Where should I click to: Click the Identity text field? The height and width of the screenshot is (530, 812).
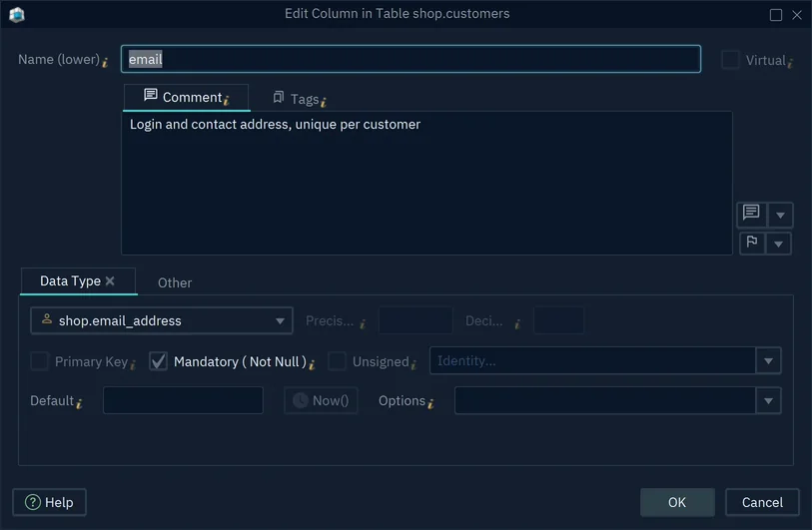[x=592, y=360]
